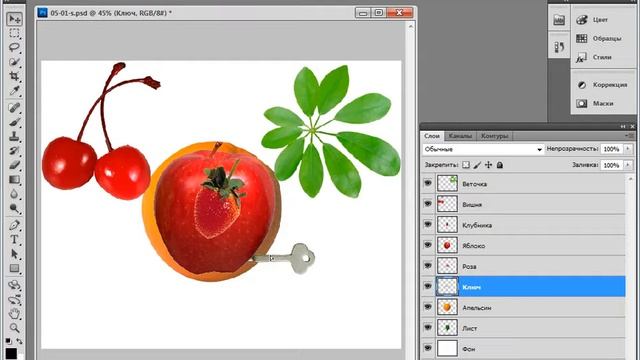Select the Path Selection tool
This screenshot has width=640, height=360.
pyautogui.click(x=14, y=254)
